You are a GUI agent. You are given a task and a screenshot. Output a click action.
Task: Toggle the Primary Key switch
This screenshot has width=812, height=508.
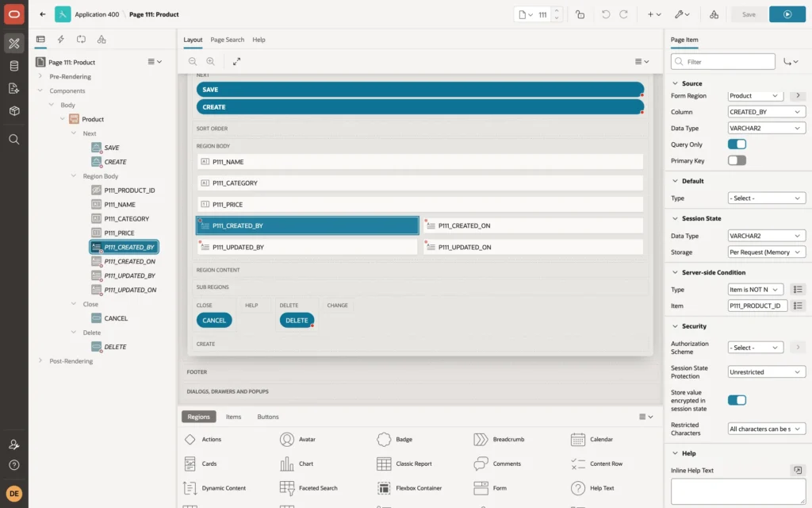tap(737, 160)
